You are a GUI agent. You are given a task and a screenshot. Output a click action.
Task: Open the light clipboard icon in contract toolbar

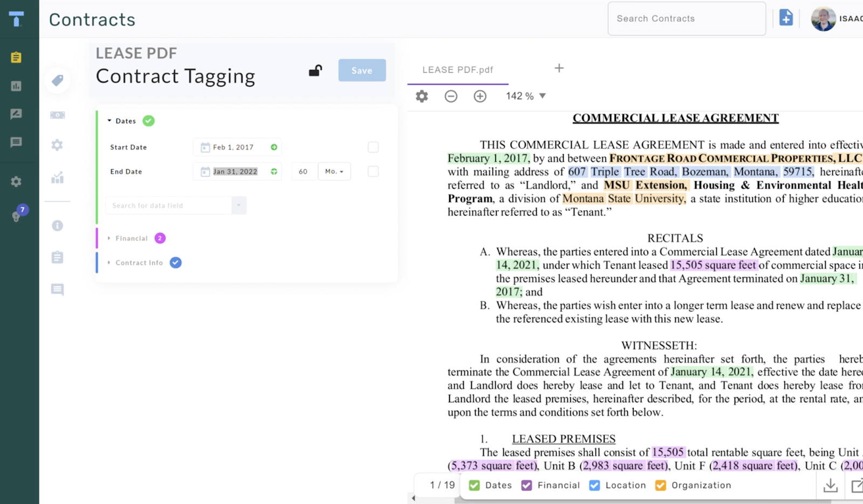[57, 257]
